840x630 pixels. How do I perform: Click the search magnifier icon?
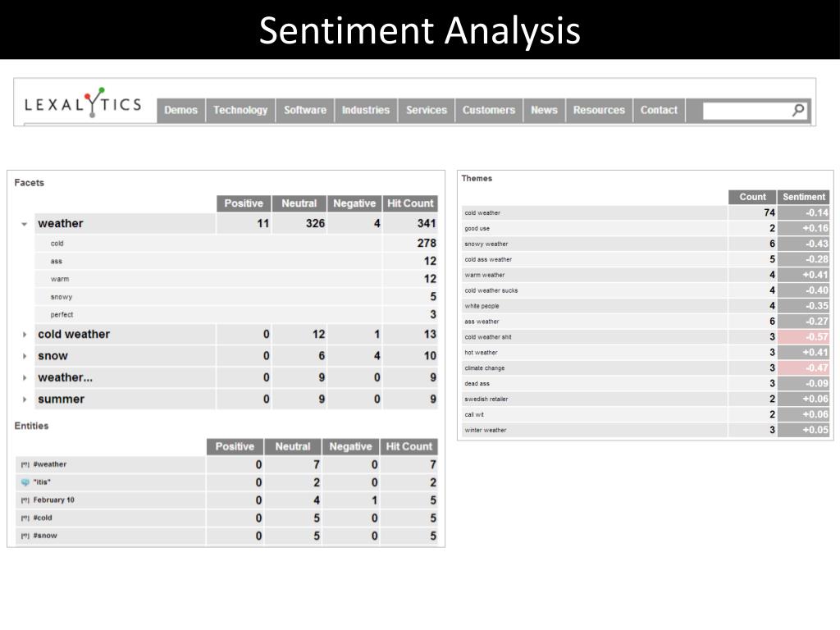coord(798,110)
